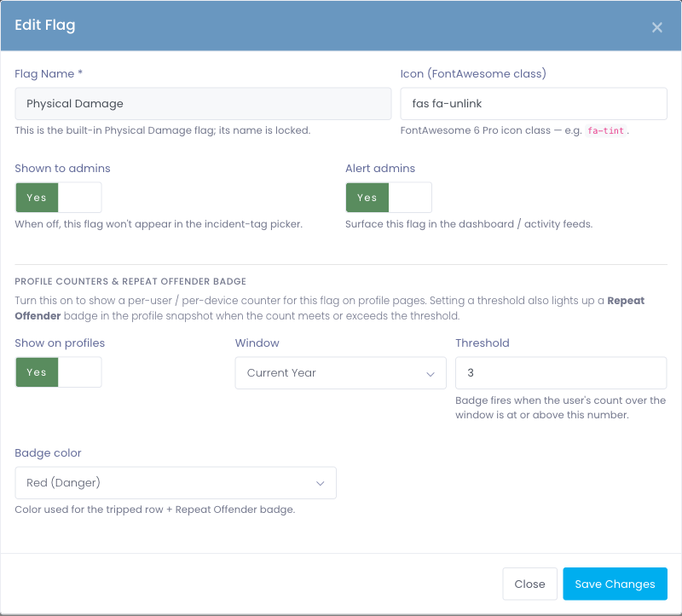Click the 'Color used for the tripped row' text
The height and width of the screenshot is (616, 682).
coord(155,509)
